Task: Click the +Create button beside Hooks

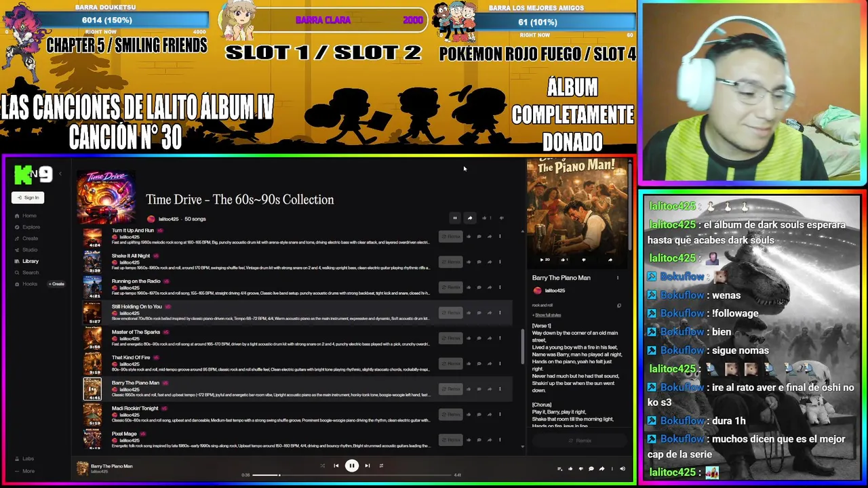Action: [56, 284]
